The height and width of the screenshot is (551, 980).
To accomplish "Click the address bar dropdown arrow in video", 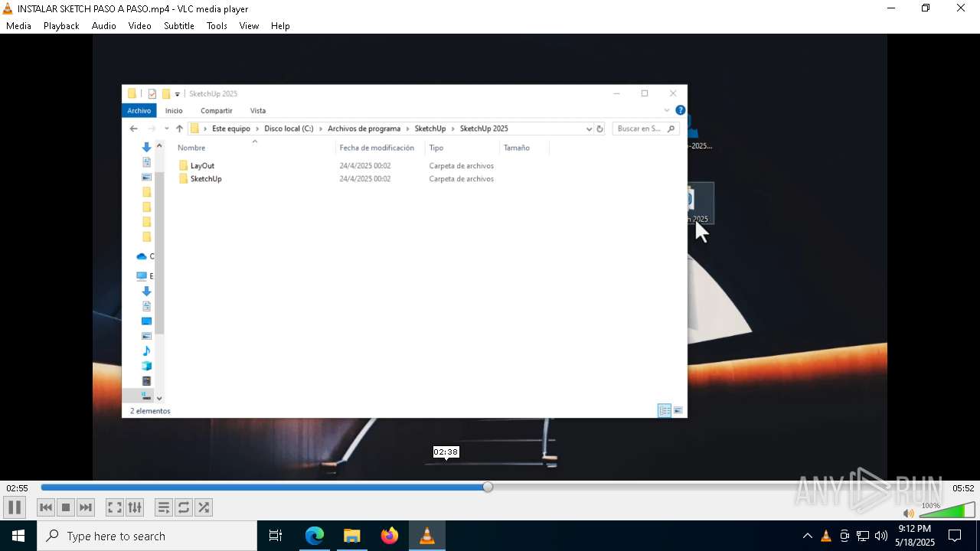I will [x=589, y=129].
